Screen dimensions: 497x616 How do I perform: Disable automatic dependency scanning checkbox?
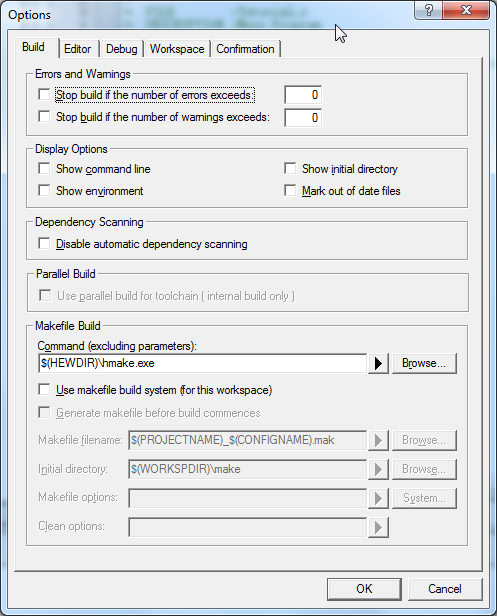click(x=44, y=244)
